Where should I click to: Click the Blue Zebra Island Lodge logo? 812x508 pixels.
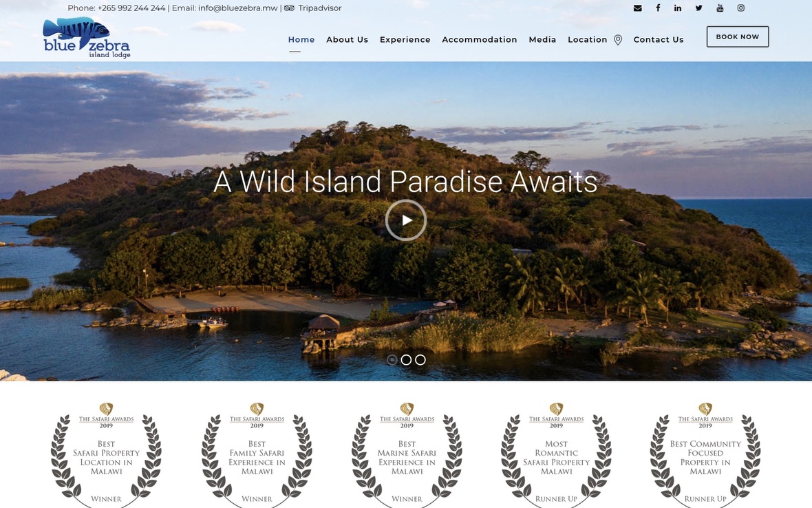tap(86, 38)
